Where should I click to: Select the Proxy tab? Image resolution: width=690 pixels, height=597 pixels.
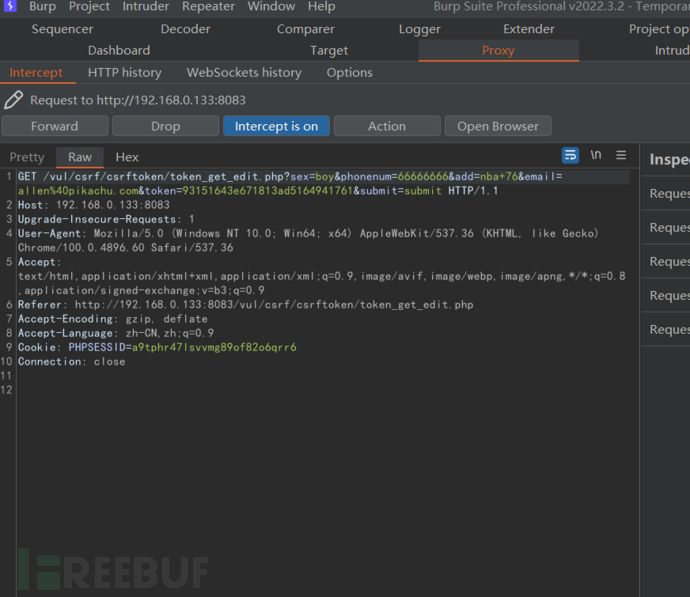[498, 50]
